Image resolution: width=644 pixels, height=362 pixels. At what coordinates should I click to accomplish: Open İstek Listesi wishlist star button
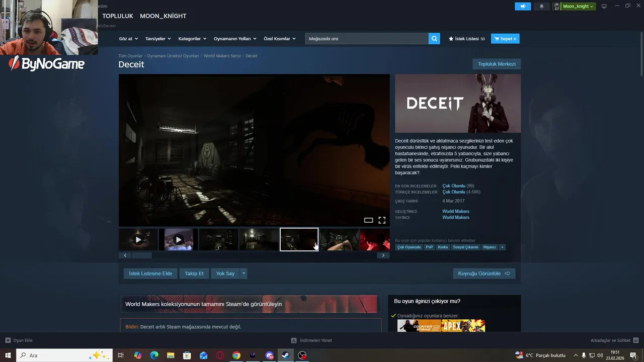pyautogui.click(x=467, y=39)
